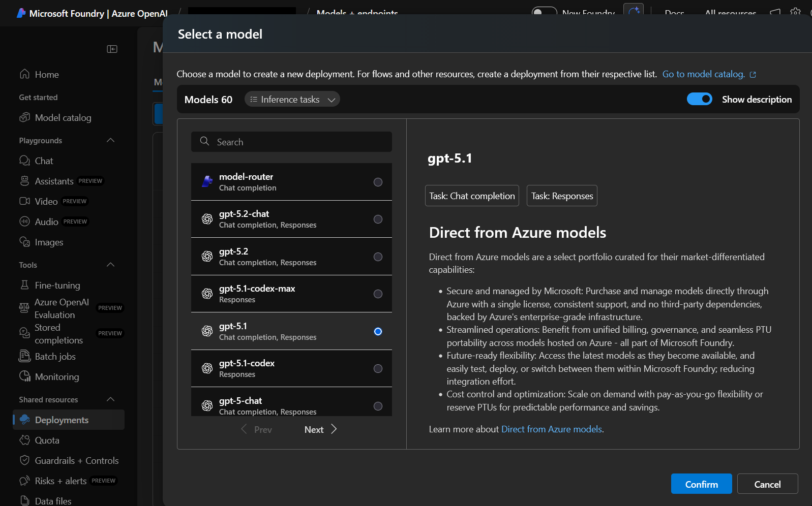Click the Prev page button
This screenshot has height=506, width=812.
[256, 429]
